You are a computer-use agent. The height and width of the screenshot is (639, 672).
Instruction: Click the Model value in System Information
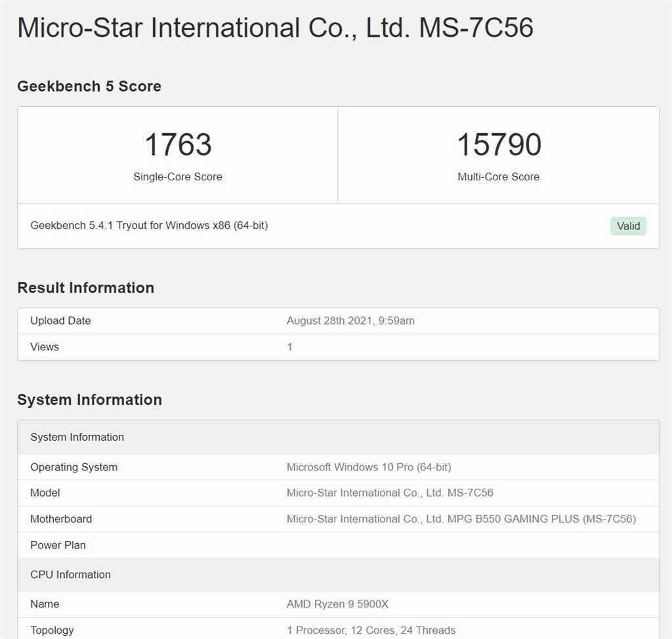[x=390, y=493]
